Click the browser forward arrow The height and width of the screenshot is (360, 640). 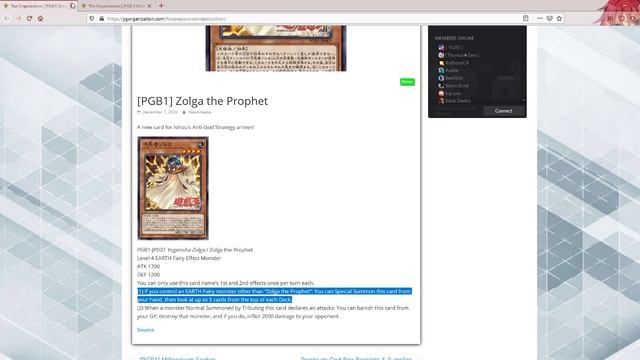(x=18, y=18)
